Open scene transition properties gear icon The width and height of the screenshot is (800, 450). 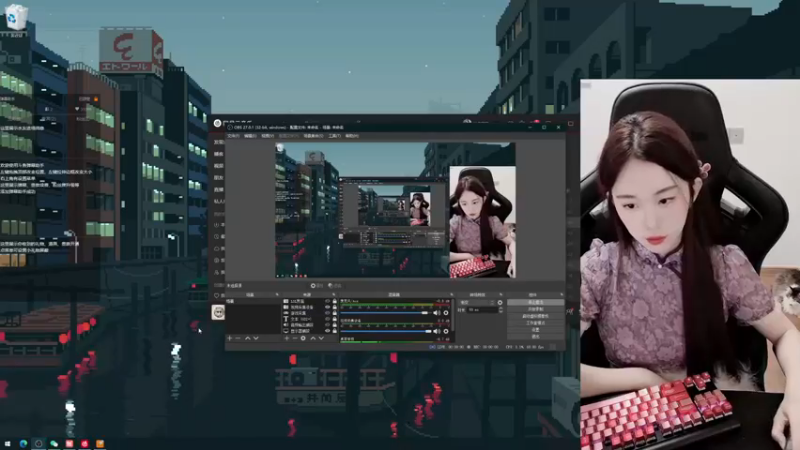tap(500, 303)
